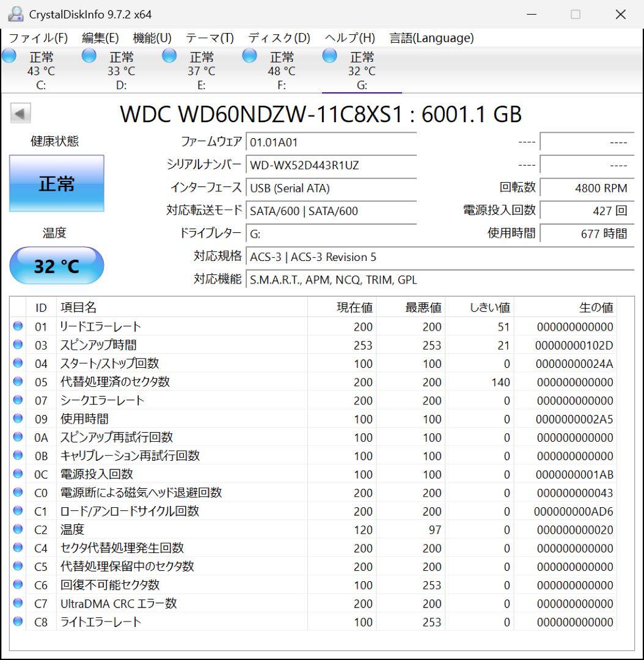The image size is (644, 660).
Task: Click the status dot for C7 UltraDMA CRC エラー数
Action: [18, 603]
